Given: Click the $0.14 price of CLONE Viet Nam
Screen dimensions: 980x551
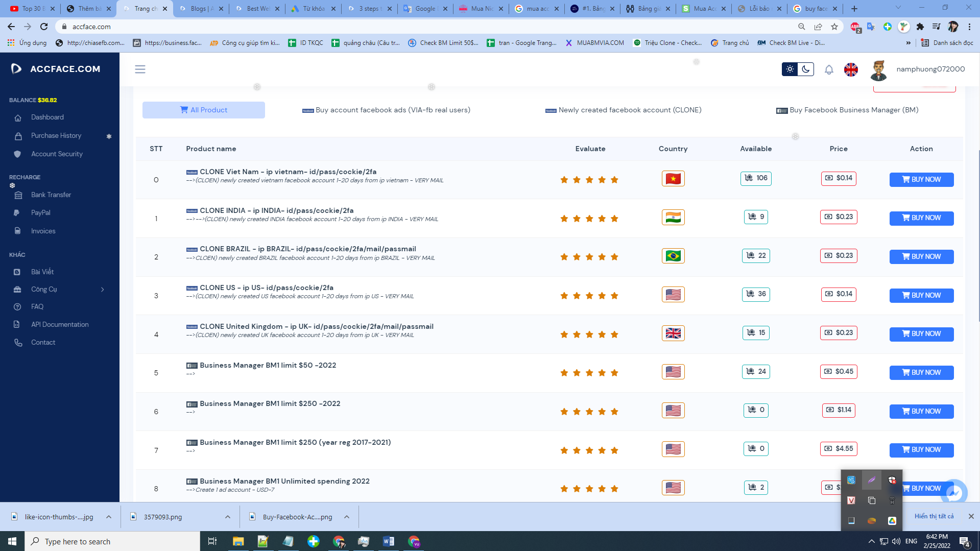Looking at the screenshot, I should tap(839, 178).
